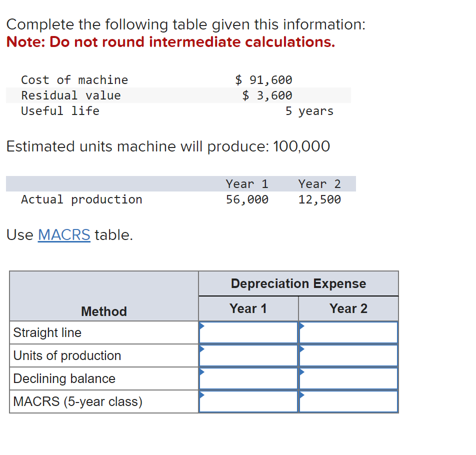Image resolution: width=476 pixels, height=455 pixels.
Task: Open the MACRS table link
Action: point(64,235)
